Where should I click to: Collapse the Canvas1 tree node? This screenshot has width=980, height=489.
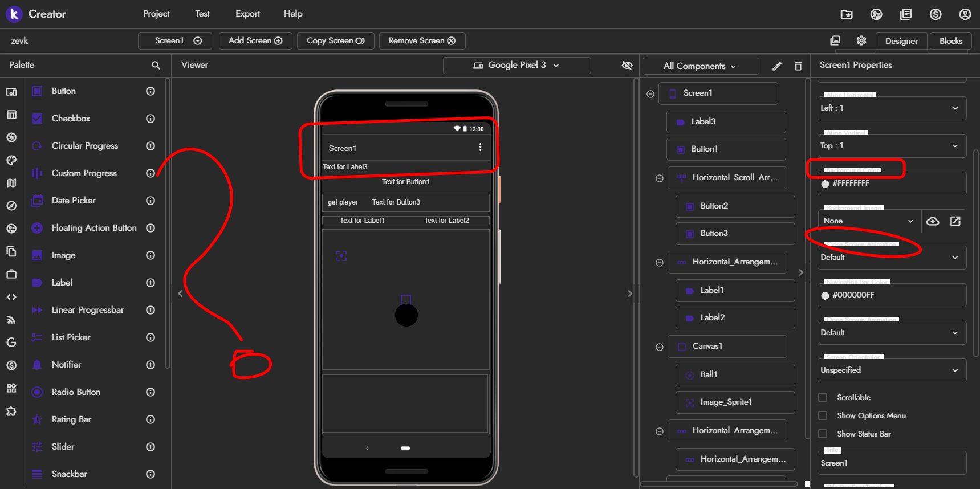660,347
